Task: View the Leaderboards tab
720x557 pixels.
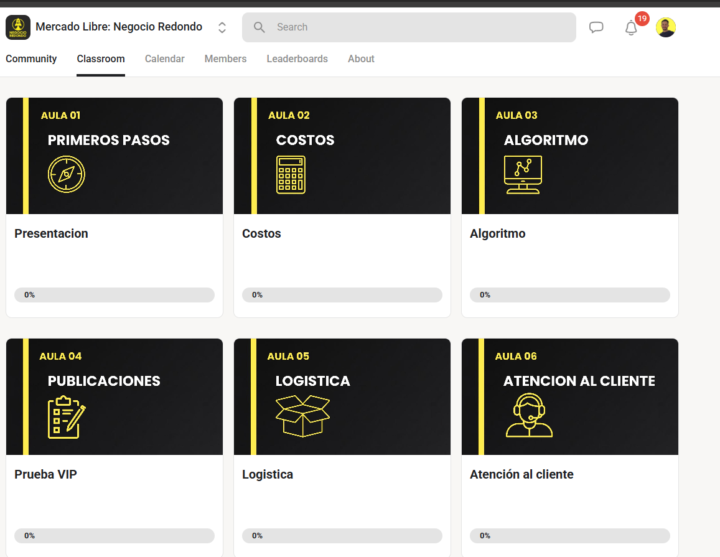Action: pyautogui.click(x=297, y=59)
